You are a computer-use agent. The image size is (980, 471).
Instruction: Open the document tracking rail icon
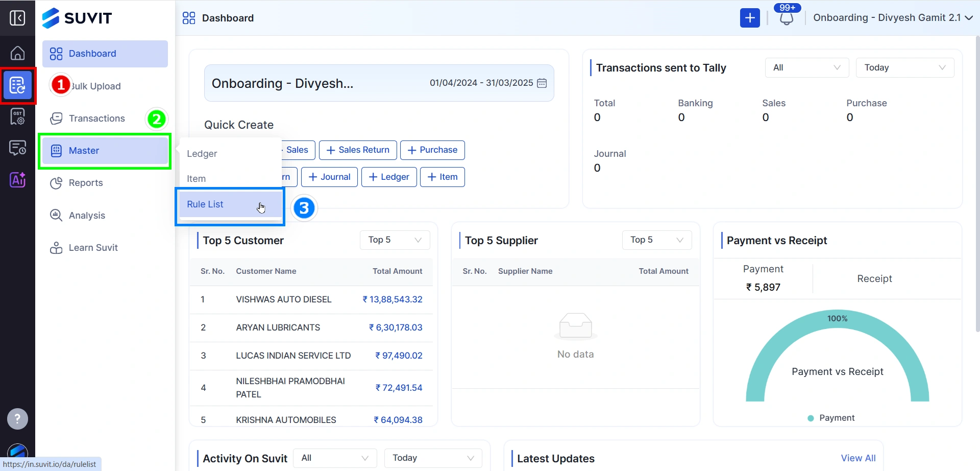coord(17,148)
